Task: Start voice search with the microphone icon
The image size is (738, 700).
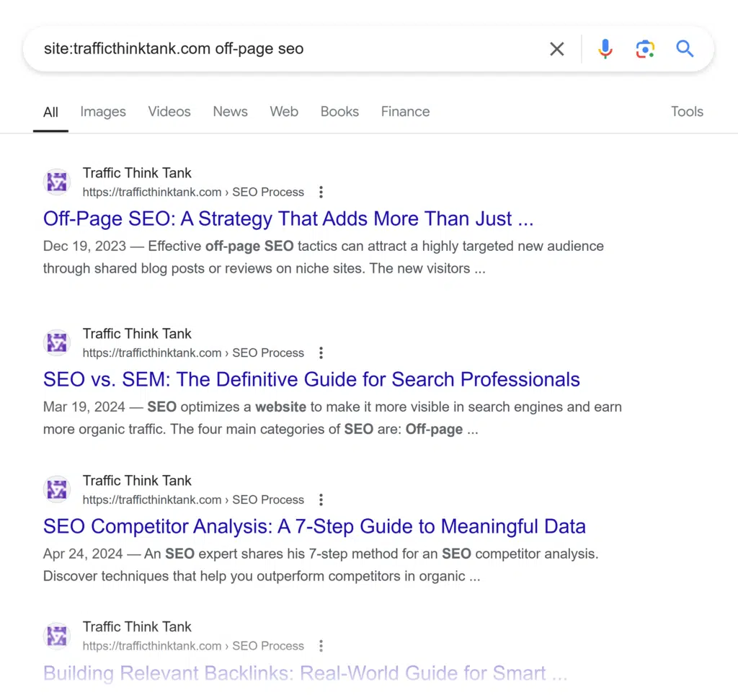Action: (x=605, y=49)
